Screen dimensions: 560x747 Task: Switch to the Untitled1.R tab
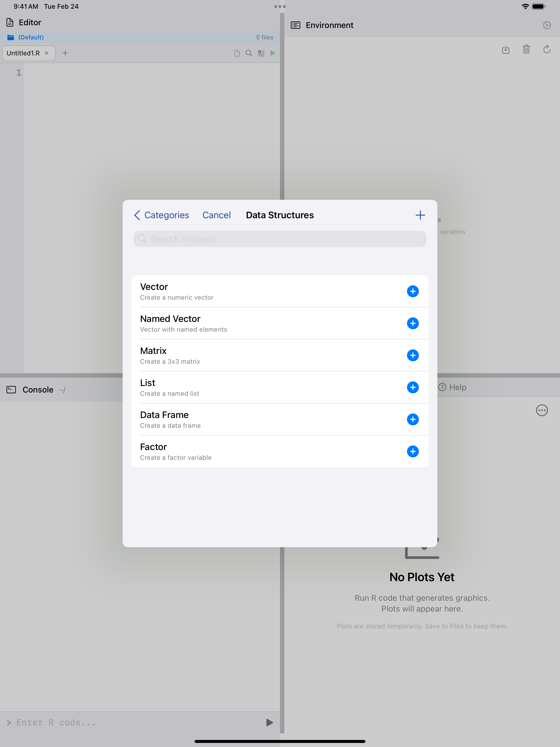23,53
